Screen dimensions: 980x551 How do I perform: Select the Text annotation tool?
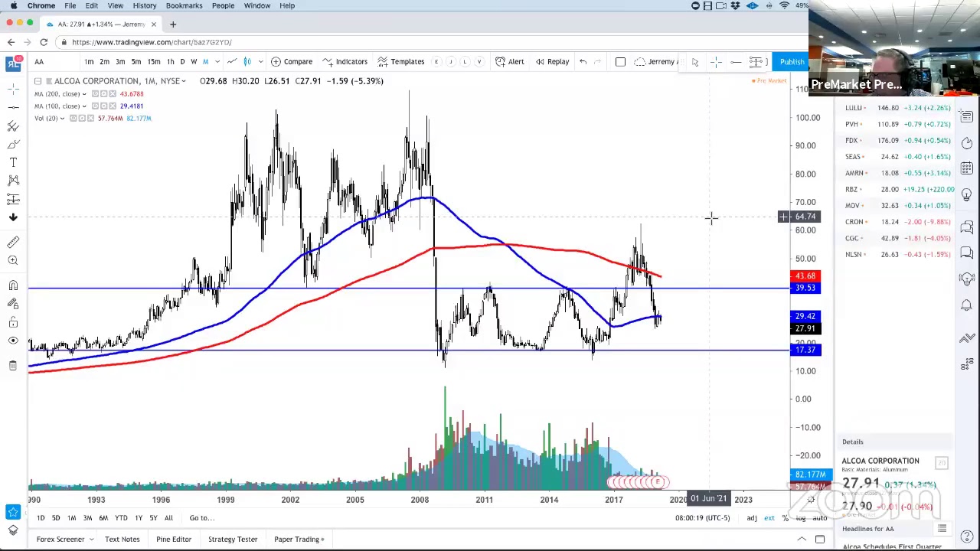(x=13, y=162)
